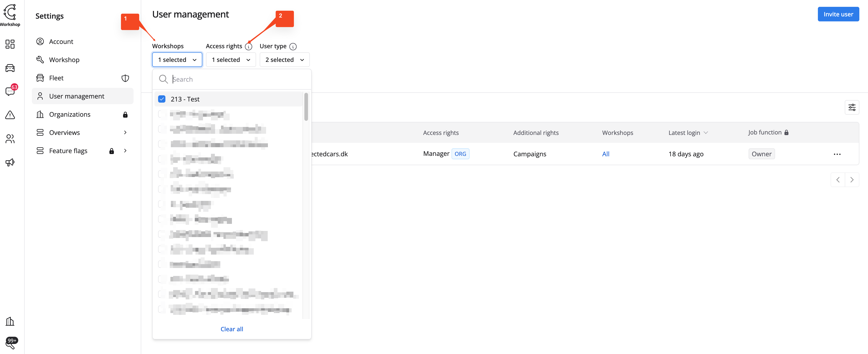Open the Access rights 1 selected dropdown
This screenshot has height=354, width=868.
click(x=231, y=60)
